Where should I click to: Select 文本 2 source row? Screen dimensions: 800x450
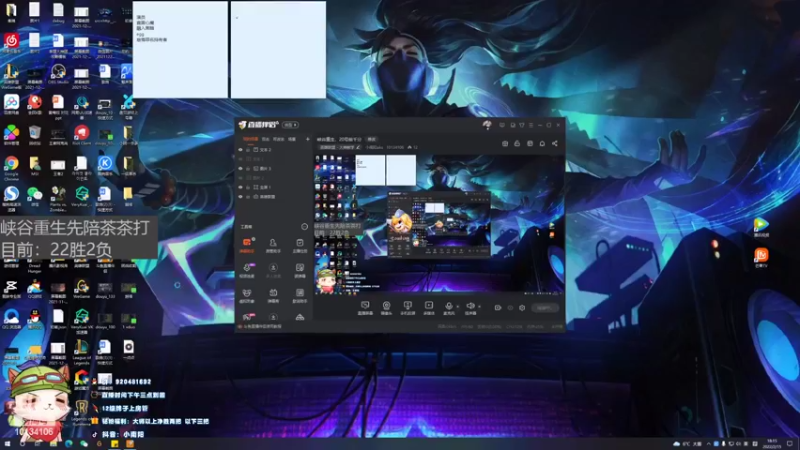point(273,150)
